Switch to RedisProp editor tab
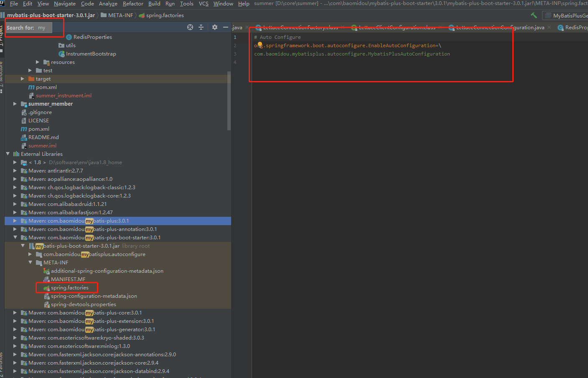Viewport: 588px width, 378px height. 572,28
